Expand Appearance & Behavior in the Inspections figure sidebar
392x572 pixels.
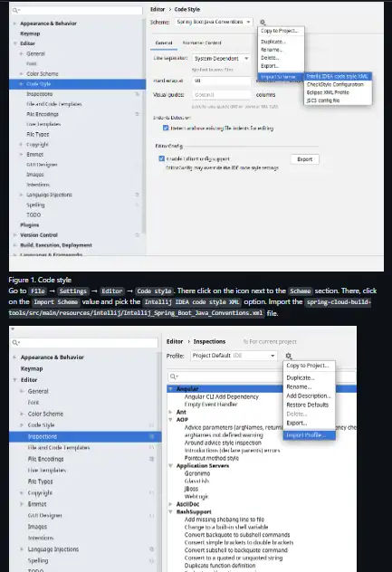[x=15, y=357]
